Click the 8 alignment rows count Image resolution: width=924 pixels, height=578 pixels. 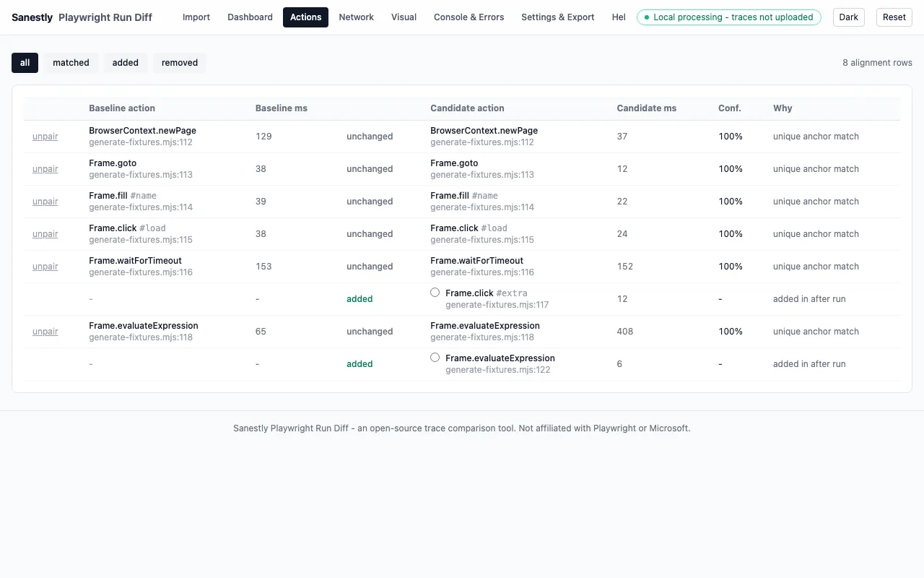point(877,63)
